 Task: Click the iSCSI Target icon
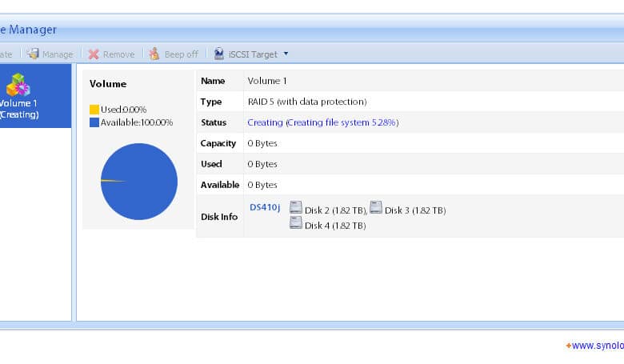coord(218,54)
